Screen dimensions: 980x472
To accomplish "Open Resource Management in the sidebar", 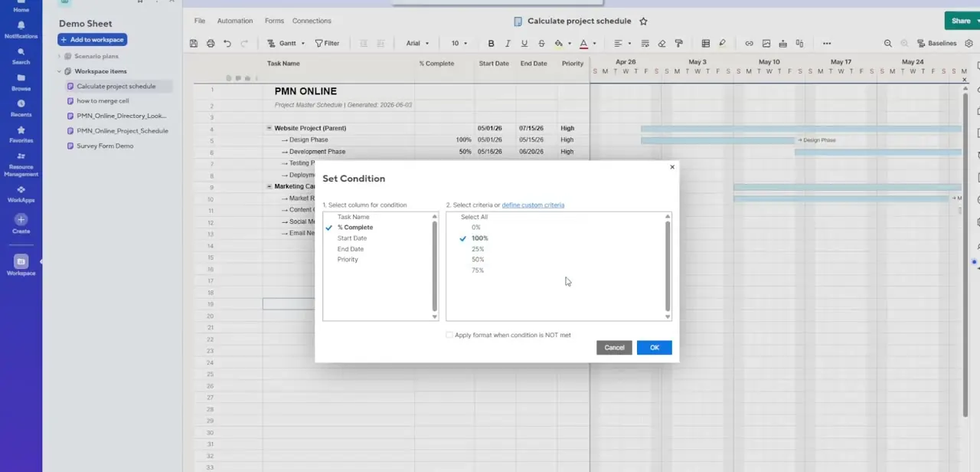I will click(x=21, y=164).
